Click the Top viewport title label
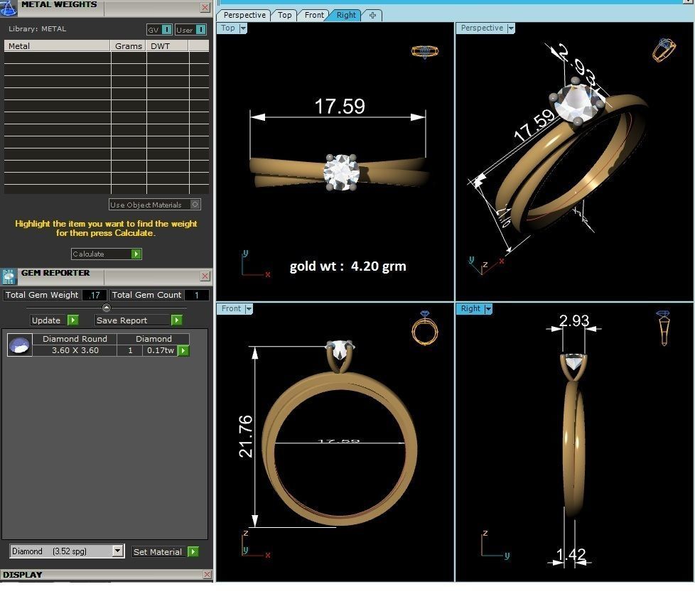 coord(228,28)
